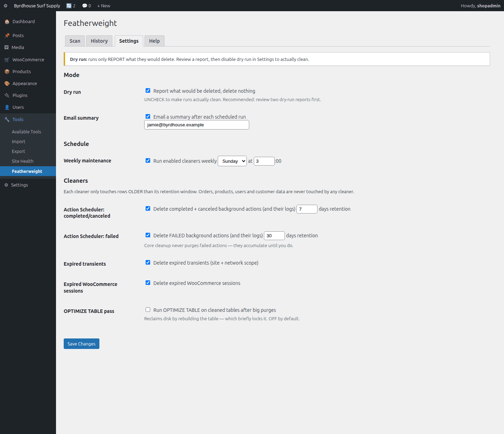Toggle Delete completed + canceled actions checkbox
This screenshot has width=504, height=434.
click(148, 209)
